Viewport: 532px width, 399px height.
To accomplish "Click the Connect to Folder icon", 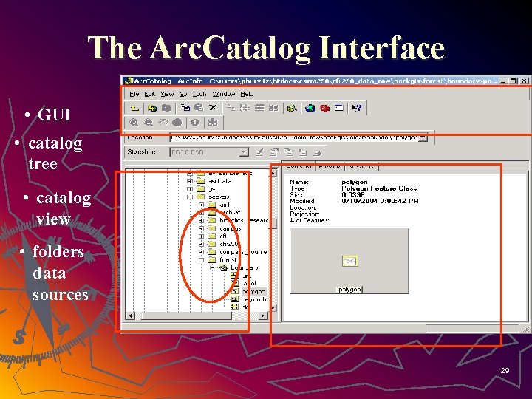I will click(152, 108).
